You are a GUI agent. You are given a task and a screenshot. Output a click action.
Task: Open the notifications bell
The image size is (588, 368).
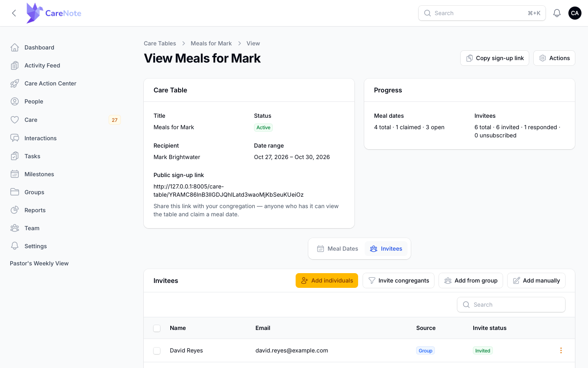(557, 13)
